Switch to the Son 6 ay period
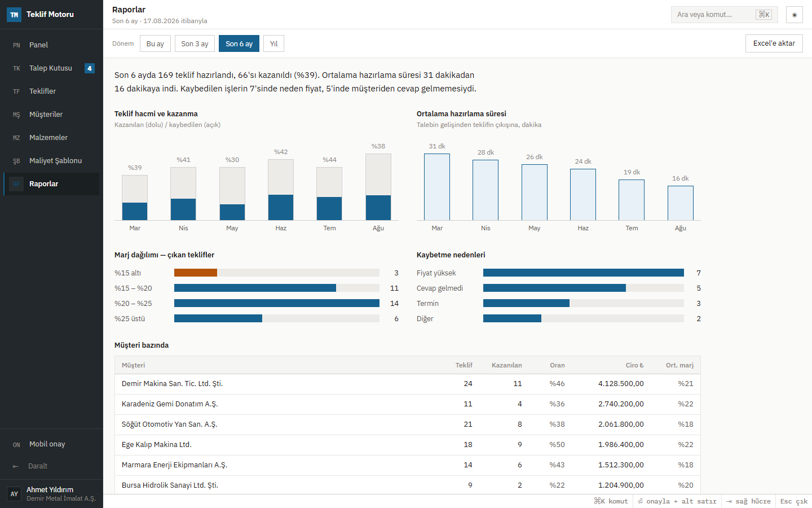Image resolution: width=812 pixels, height=508 pixels. pos(239,43)
